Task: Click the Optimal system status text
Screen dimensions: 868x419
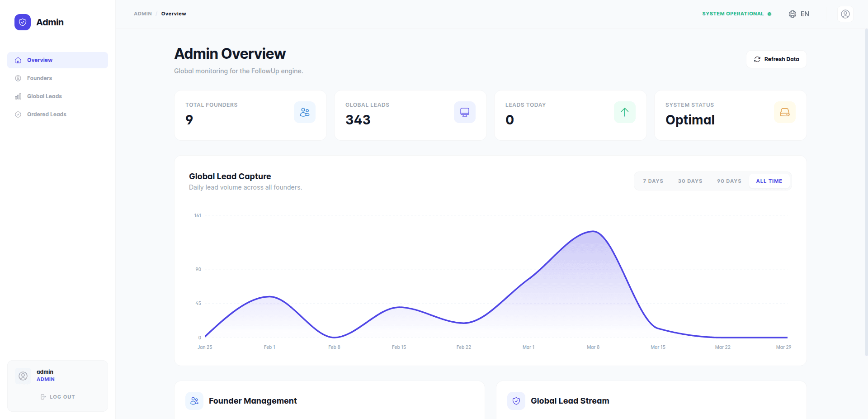Action: pos(690,120)
